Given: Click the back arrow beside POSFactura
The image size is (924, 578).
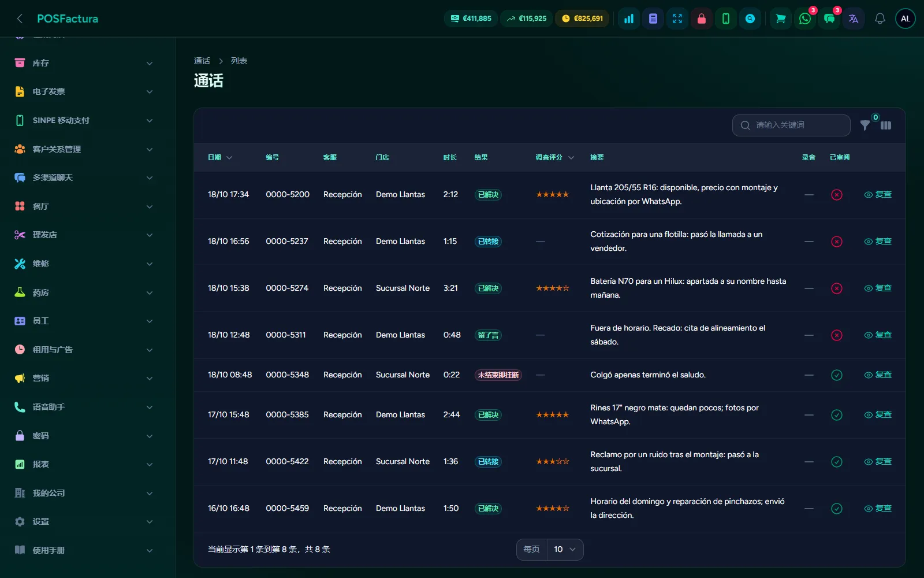Looking at the screenshot, I should (x=20, y=18).
